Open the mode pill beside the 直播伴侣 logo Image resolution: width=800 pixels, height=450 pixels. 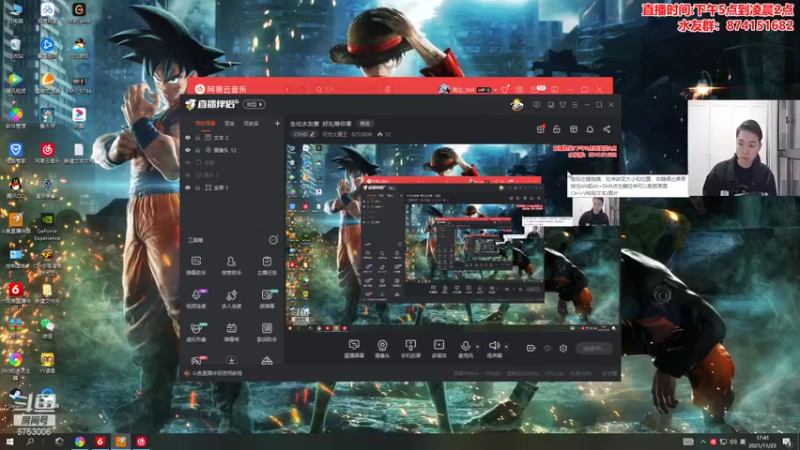(x=254, y=105)
